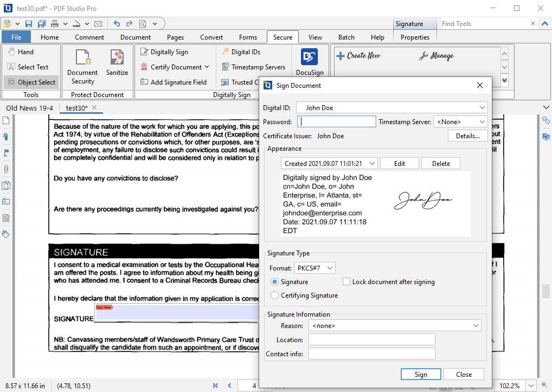Enable Lock document after signing

coord(345,281)
